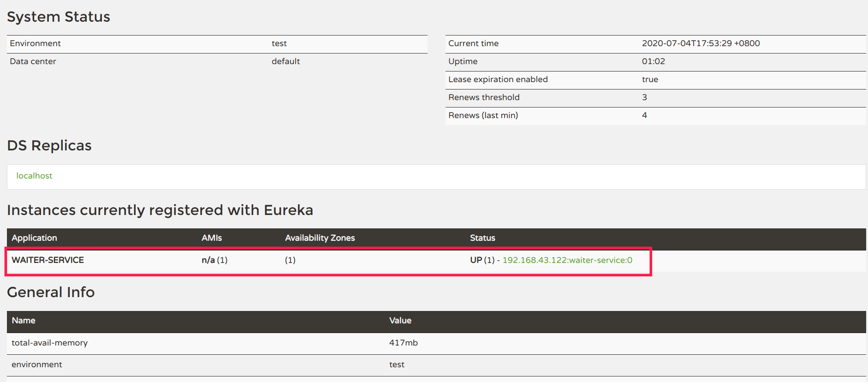Click the Value column header in General Info
Image resolution: width=868 pixels, height=382 pixels.
pyautogui.click(x=400, y=321)
